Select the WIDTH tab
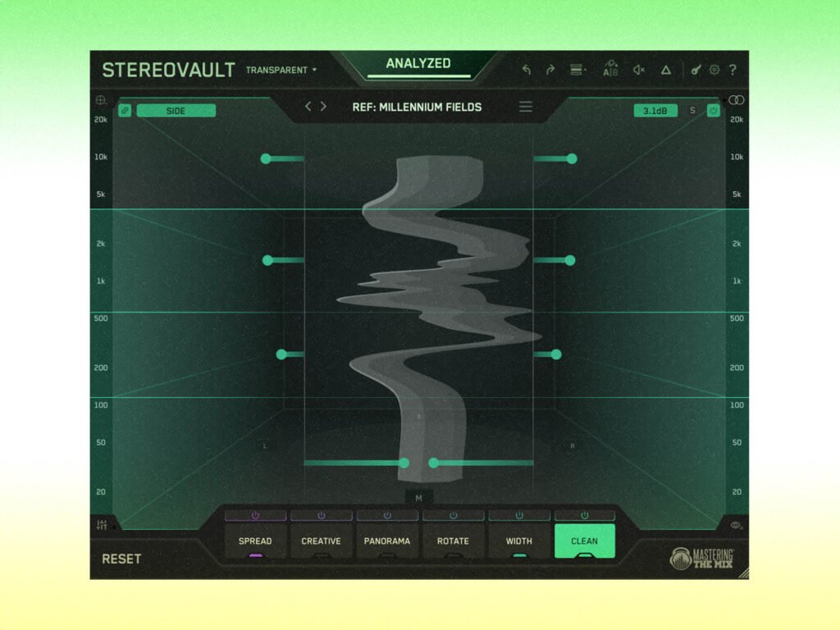The height and width of the screenshot is (630, 840). pos(519,541)
